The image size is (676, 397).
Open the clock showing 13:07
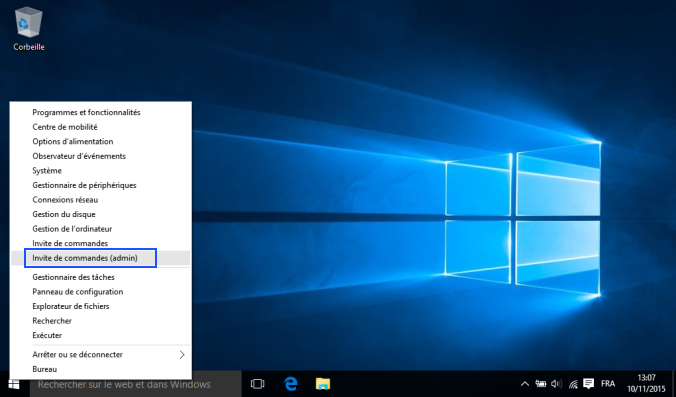tap(646, 384)
